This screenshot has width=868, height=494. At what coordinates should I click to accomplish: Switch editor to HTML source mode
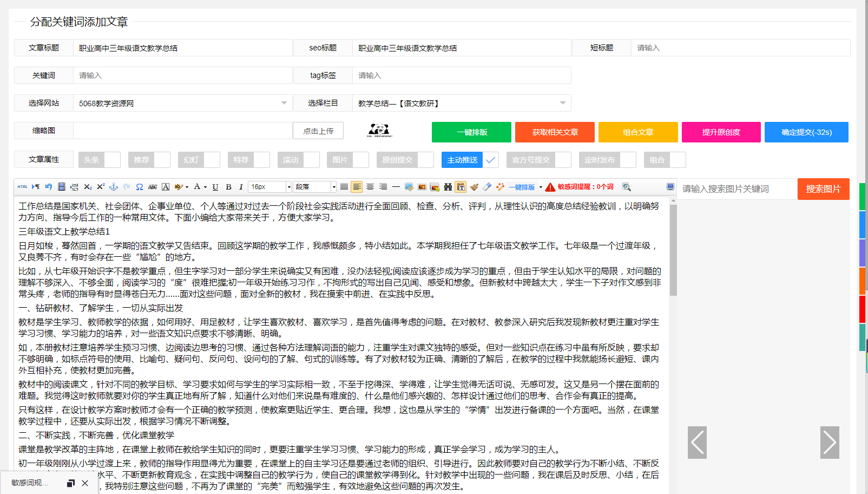(x=22, y=187)
